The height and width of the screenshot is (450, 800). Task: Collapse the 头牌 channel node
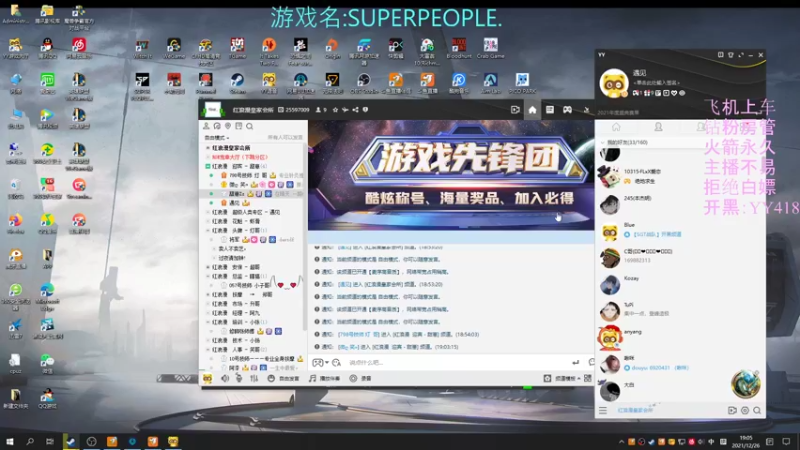point(208,231)
